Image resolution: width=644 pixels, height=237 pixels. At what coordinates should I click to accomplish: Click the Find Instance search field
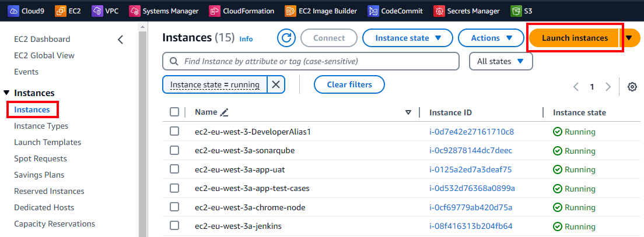pos(311,62)
